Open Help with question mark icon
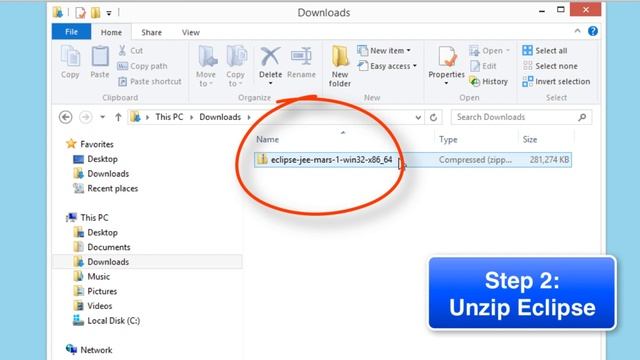The height and width of the screenshot is (360, 640). click(593, 31)
